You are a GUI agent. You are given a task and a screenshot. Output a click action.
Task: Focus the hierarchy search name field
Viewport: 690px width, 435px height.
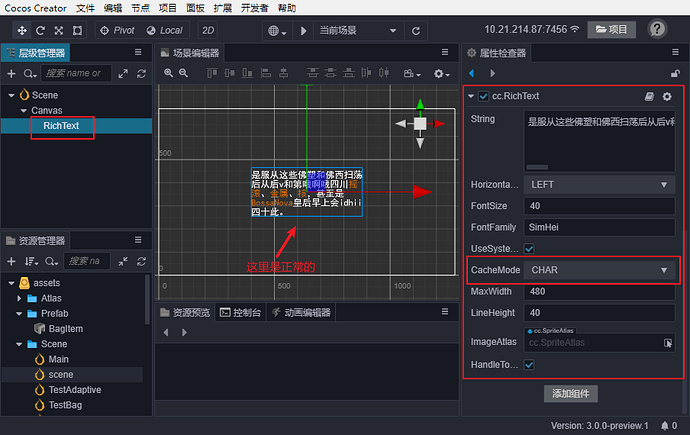click(x=76, y=73)
